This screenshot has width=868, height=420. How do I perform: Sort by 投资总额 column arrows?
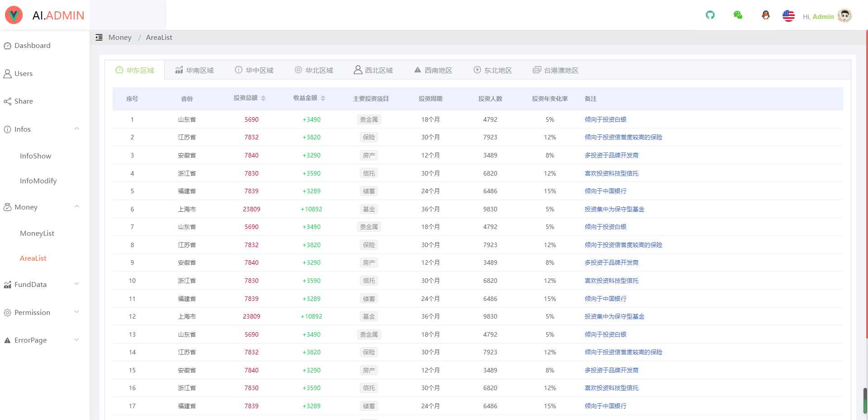263,98
